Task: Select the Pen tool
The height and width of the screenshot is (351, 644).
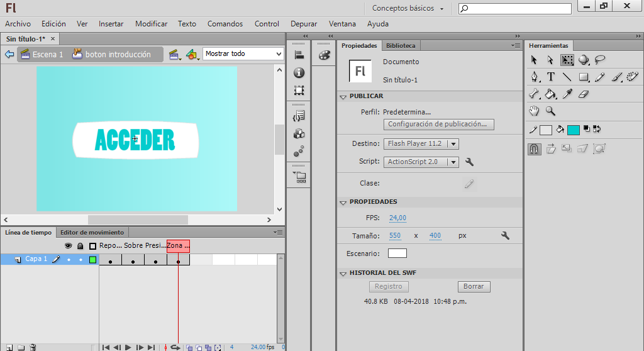Action: pos(535,77)
